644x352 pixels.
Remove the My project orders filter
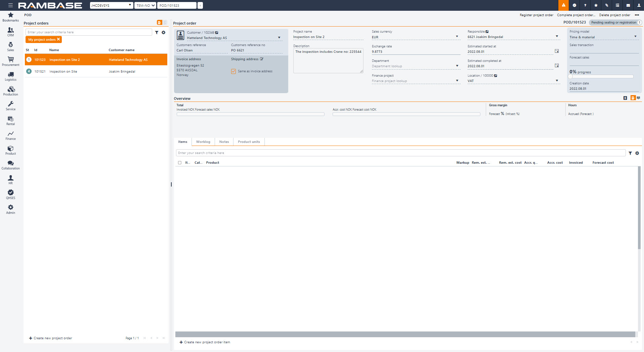pos(58,39)
